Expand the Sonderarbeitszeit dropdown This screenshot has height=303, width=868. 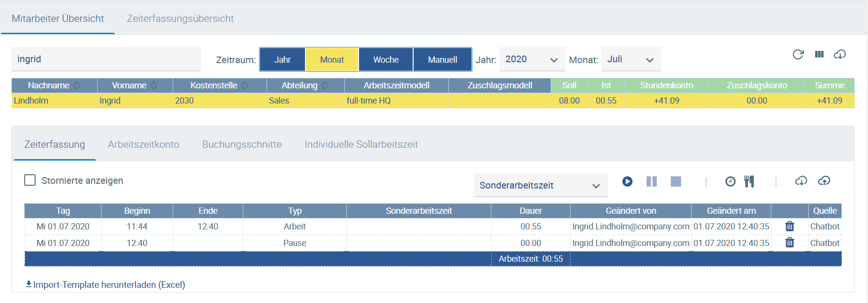[x=541, y=185]
